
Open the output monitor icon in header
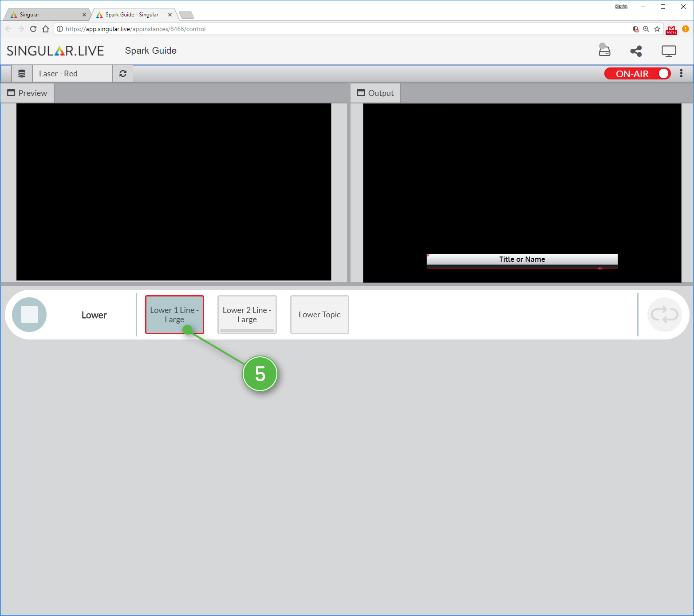point(669,51)
